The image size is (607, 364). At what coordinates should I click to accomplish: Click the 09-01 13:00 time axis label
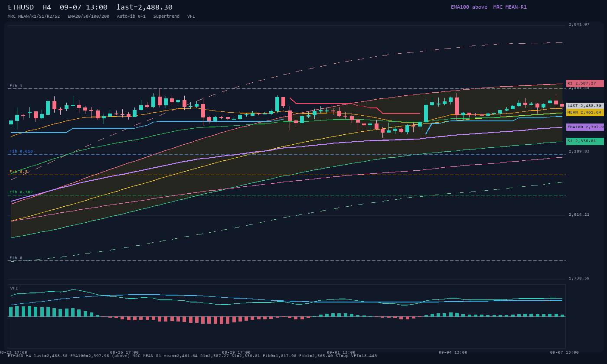click(341, 352)
